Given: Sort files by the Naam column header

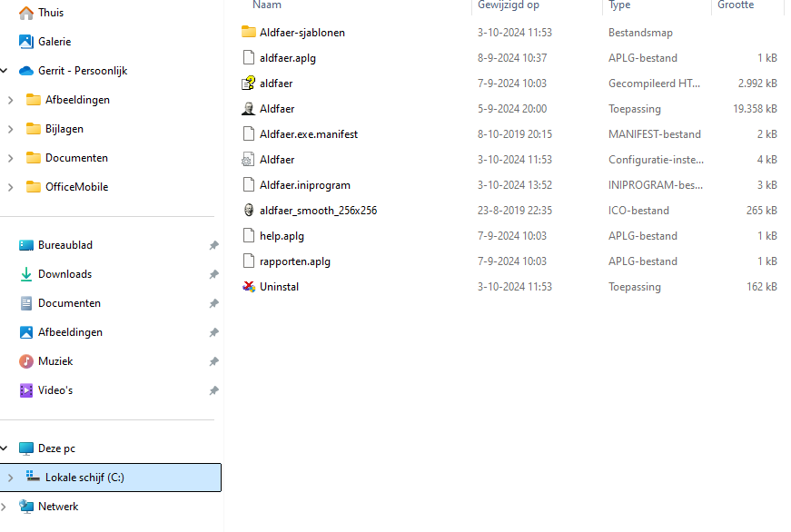Looking at the screenshot, I should [267, 5].
